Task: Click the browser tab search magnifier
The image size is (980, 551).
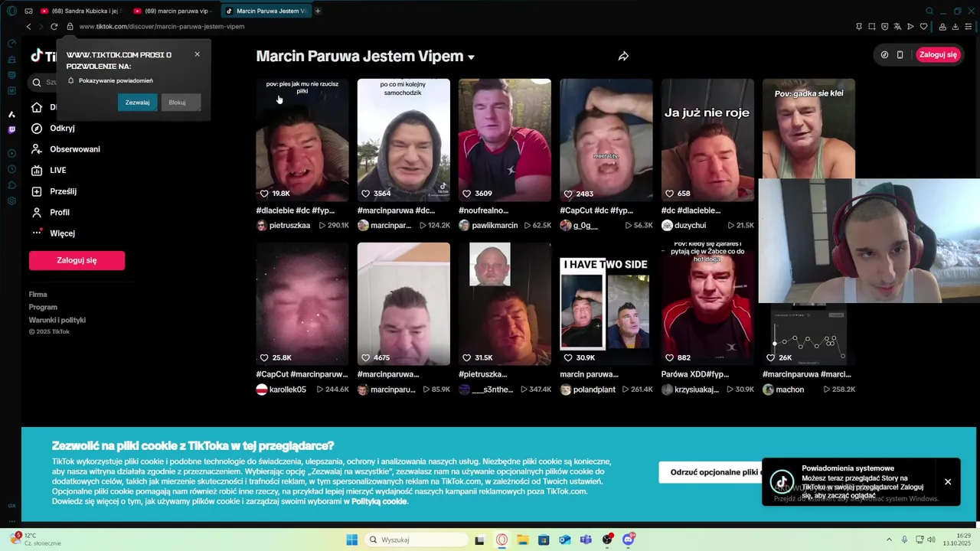Action: pyautogui.click(x=929, y=11)
